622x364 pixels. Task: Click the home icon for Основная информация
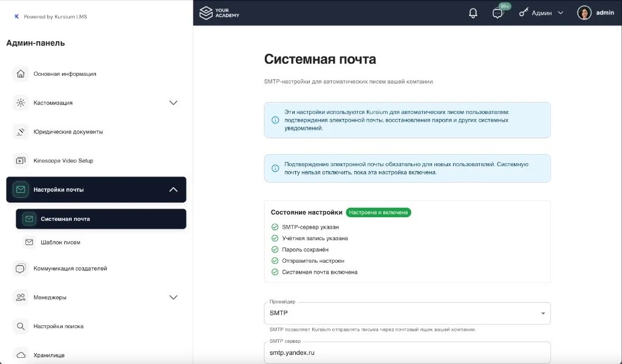click(x=21, y=73)
